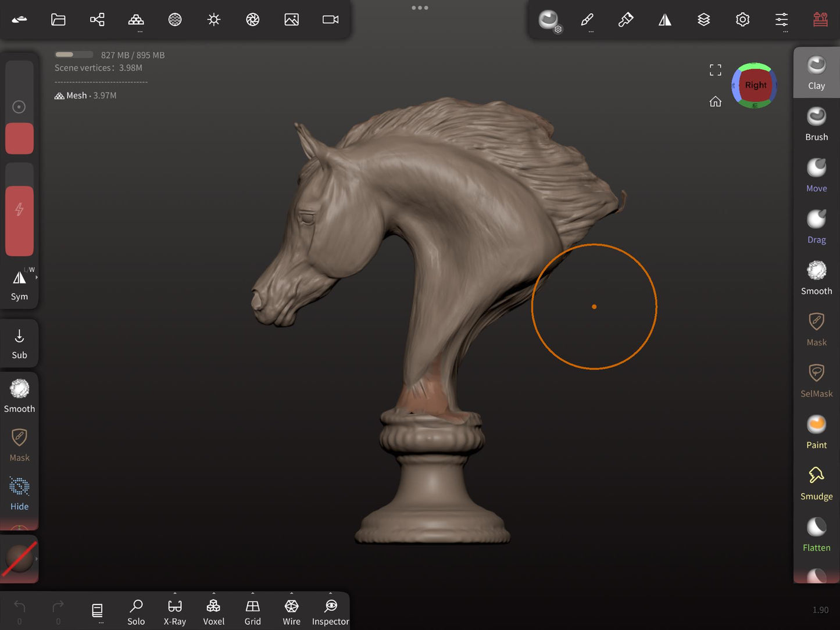The width and height of the screenshot is (840, 630).
Task: Expand the Sym symmetry options arrow
Action: 37,278
